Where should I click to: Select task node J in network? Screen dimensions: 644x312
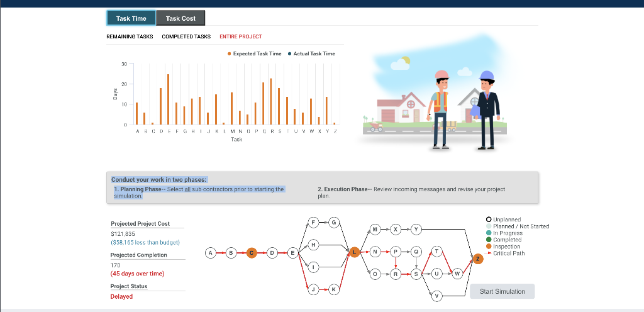pos(313,289)
